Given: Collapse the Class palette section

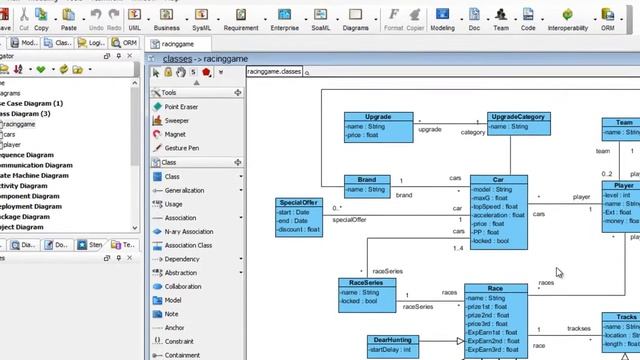Looking at the screenshot, I should (238, 162).
